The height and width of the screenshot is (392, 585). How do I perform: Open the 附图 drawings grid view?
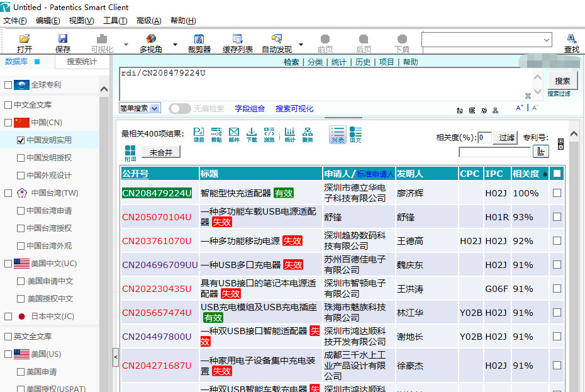(130, 153)
